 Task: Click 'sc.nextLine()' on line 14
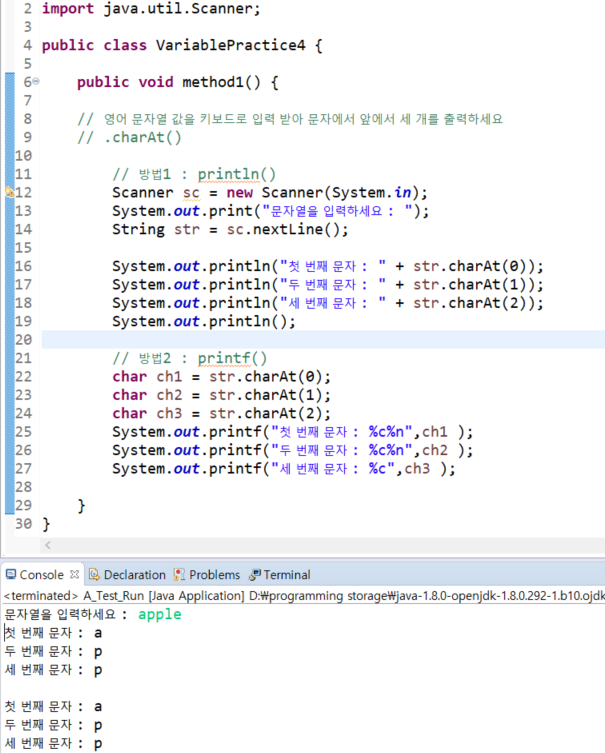click(283, 230)
